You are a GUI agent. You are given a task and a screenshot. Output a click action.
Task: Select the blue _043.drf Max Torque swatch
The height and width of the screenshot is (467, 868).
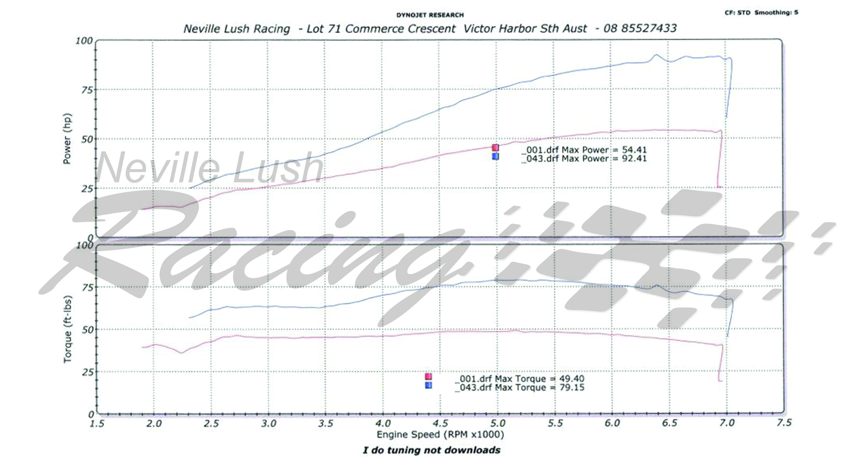point(428,385)
